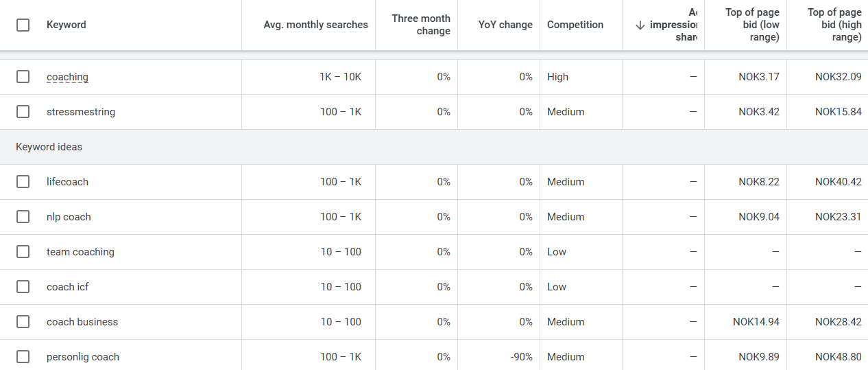Click the 'lifecoach' keyword text

coord(67,182)
